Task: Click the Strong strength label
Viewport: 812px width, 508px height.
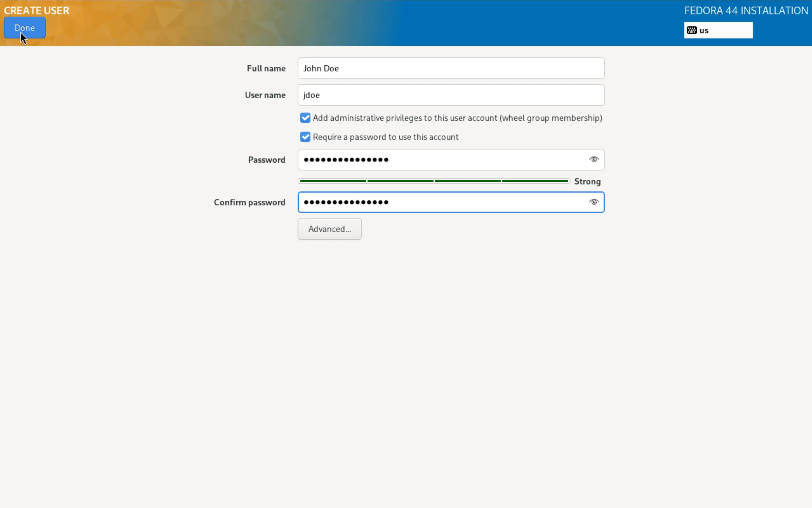Action: (587, 181)
